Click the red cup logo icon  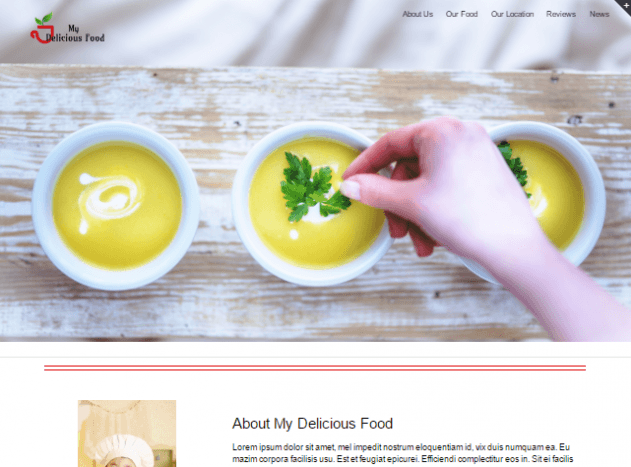[x=40, y=34]
